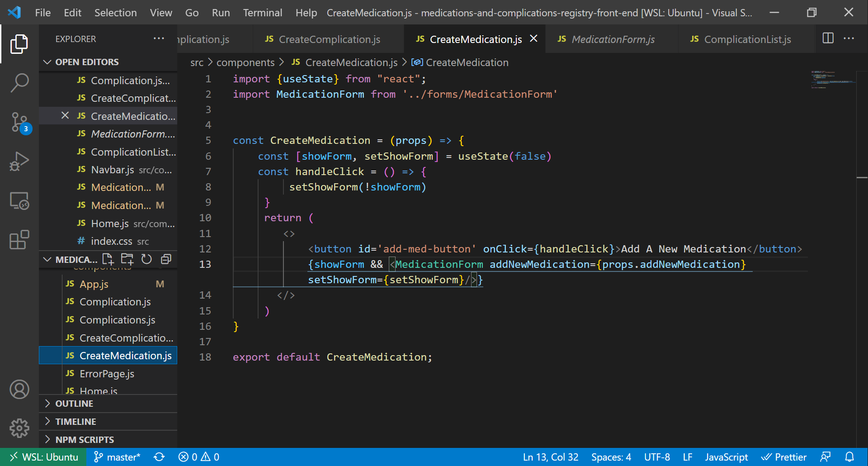The width and height of the screenshot is (868, 466).
Task: Open the Remote Explorer view
Action: tap(19, 200)
